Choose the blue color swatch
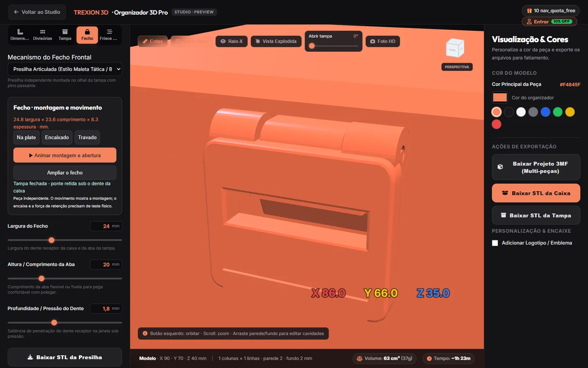The image size is (588, 368). (546, 112)
